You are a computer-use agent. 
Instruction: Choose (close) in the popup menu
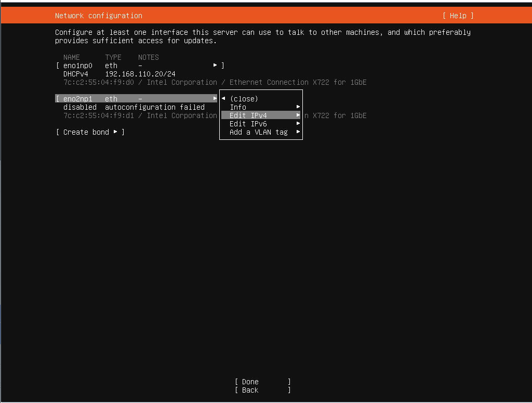coord(244,99)
